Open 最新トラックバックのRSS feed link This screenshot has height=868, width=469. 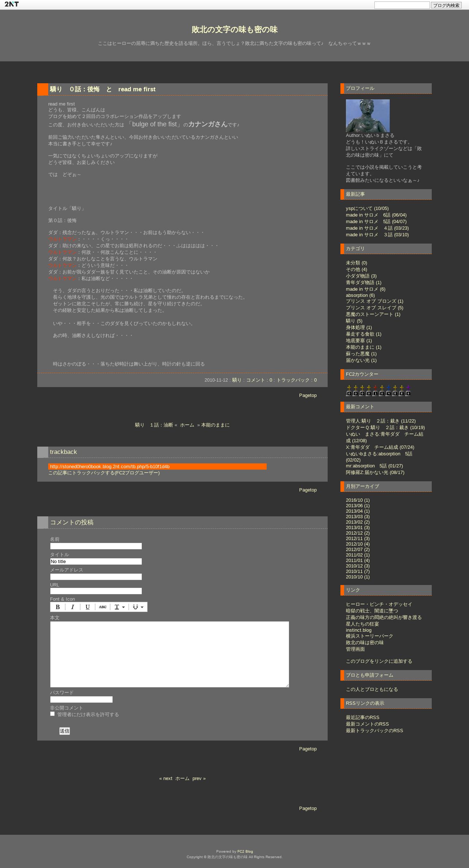pos(374,731)
